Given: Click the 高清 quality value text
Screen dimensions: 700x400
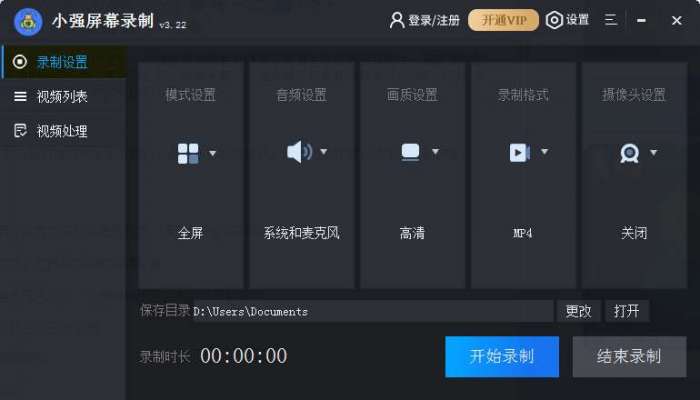Looking at the screenshot, I should [x=412, y=233].
